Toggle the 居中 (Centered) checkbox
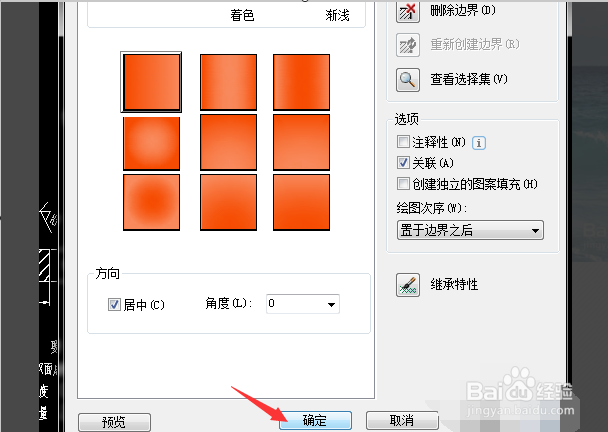Screen dimensions: 608x432 click(114, 304)
